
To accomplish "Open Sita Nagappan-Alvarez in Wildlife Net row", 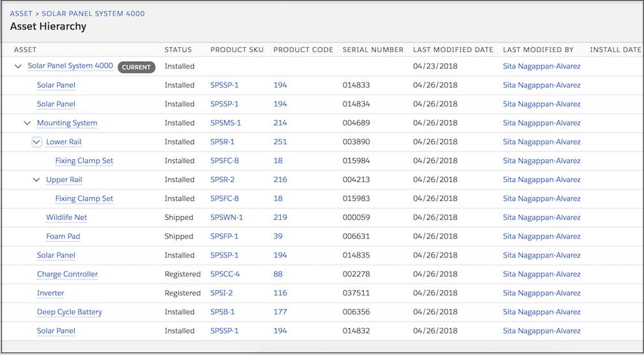I will (542, 217).
